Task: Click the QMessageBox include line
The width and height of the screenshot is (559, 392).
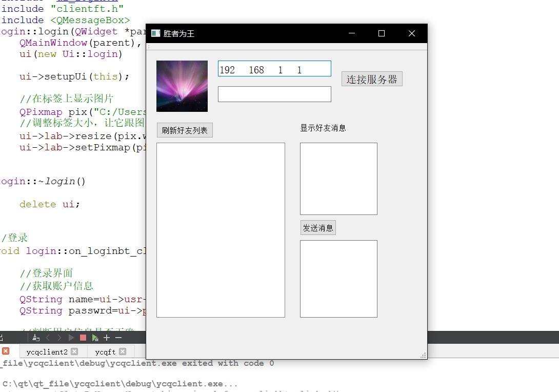Action: click(x=66, y=20)
